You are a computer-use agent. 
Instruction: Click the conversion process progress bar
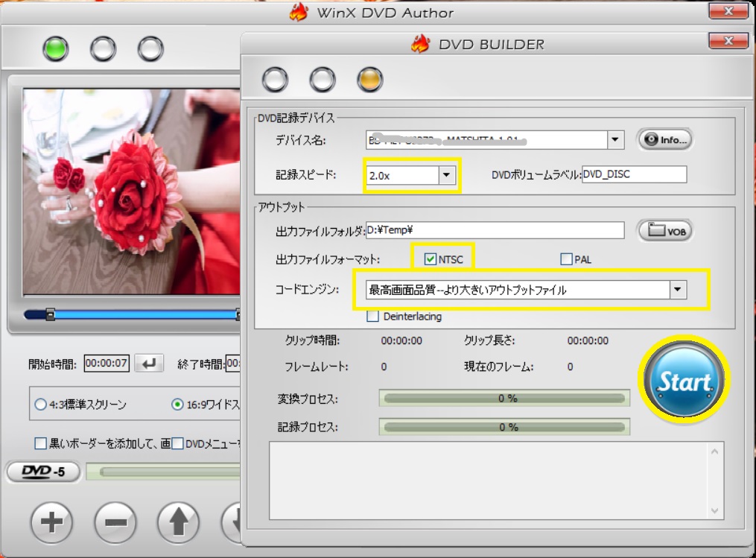coord(504,399)
